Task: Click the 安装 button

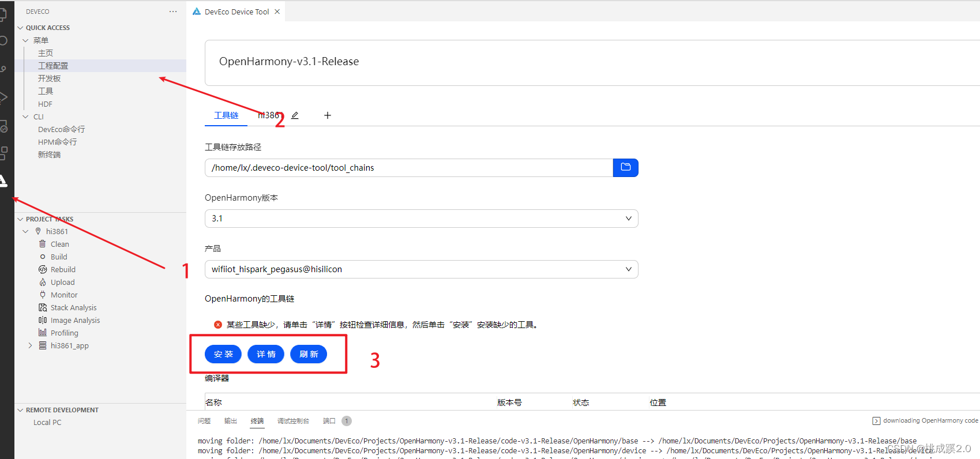Action: 223,354
